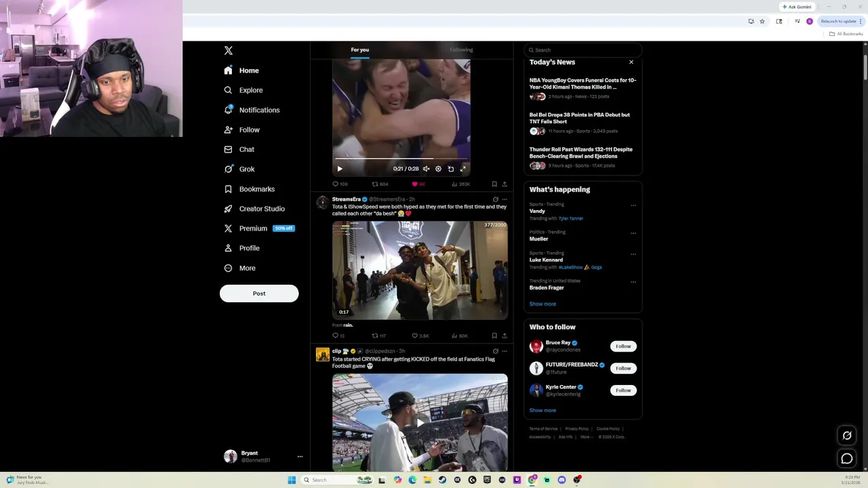
Task: Open Bol Bol PBA debut news story
Action: coord(583,124)
